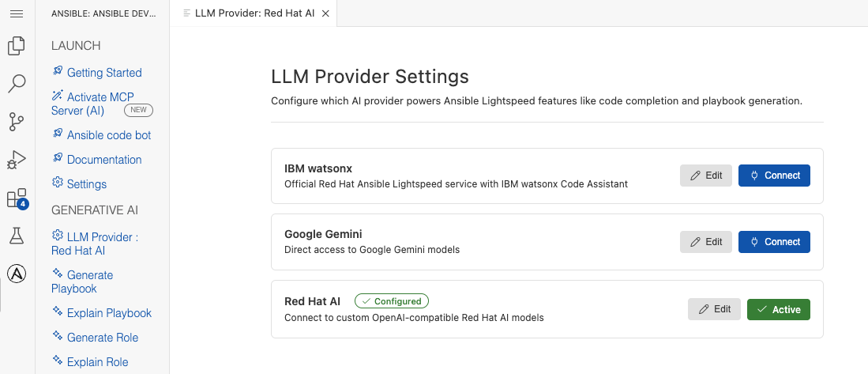The image size is (868, 374).
Task: Click Activate MCP Server (AI) link
Action: point(92,104)
